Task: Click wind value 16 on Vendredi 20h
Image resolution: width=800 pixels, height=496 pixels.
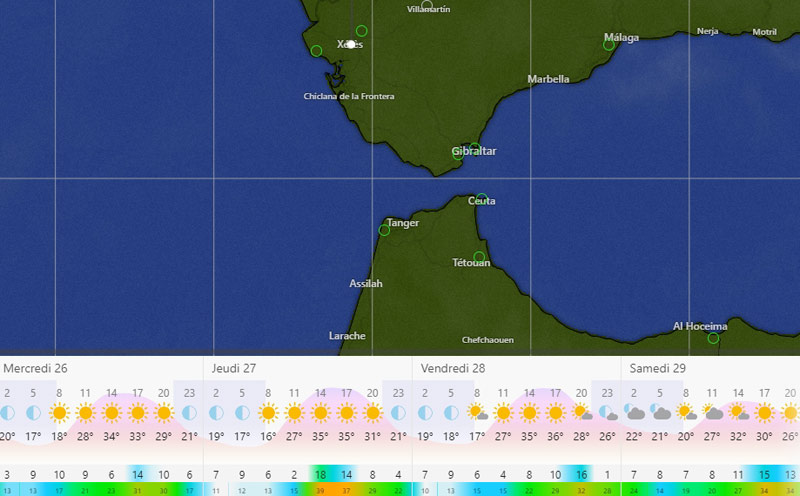Action: tap(581, 475)
